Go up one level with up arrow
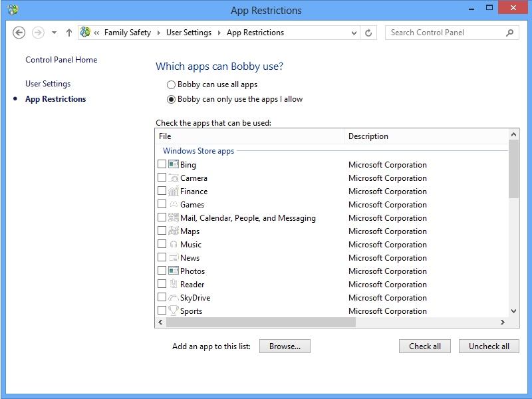The image size is (532, 399). [x=69, y=33]
